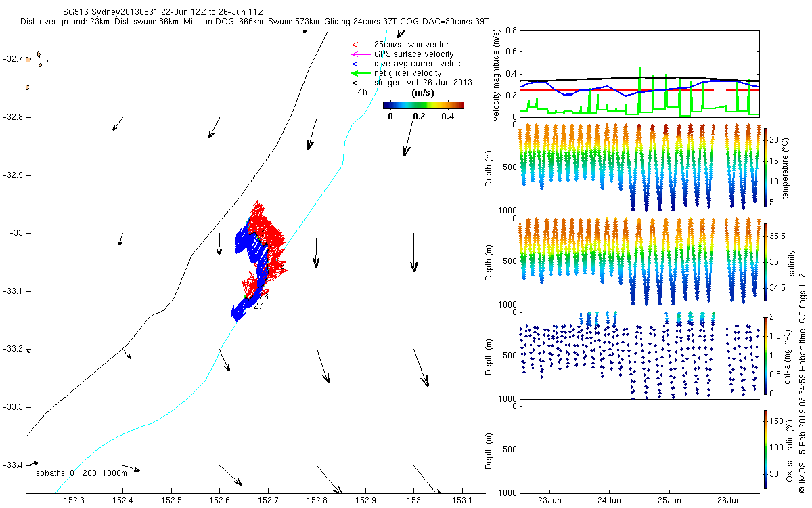Select the 'GPS surface velocity' legend label
Viewport: 812px width, 508px height.
point(413,54)
